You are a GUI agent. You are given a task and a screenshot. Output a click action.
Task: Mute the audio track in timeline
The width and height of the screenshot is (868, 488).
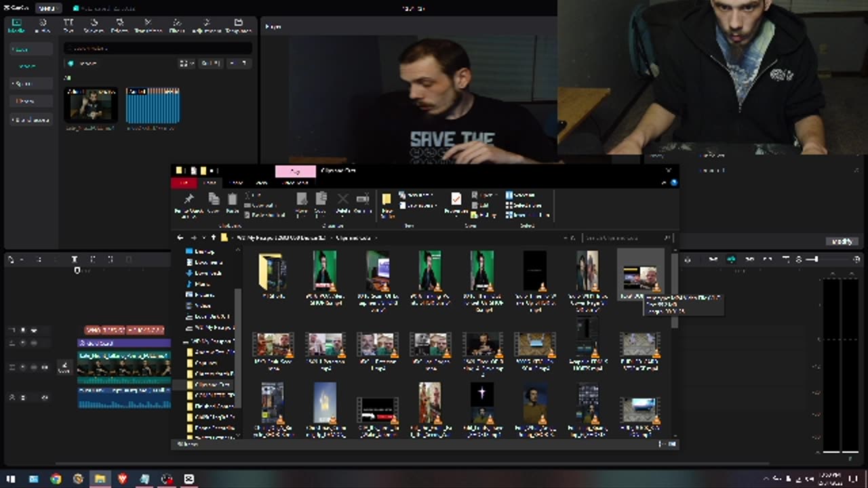point(45,398)
